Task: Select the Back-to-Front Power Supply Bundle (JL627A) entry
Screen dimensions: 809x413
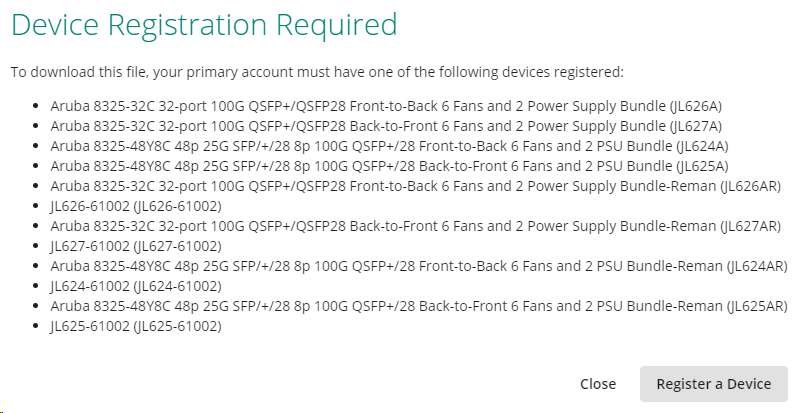Action: 386,125
